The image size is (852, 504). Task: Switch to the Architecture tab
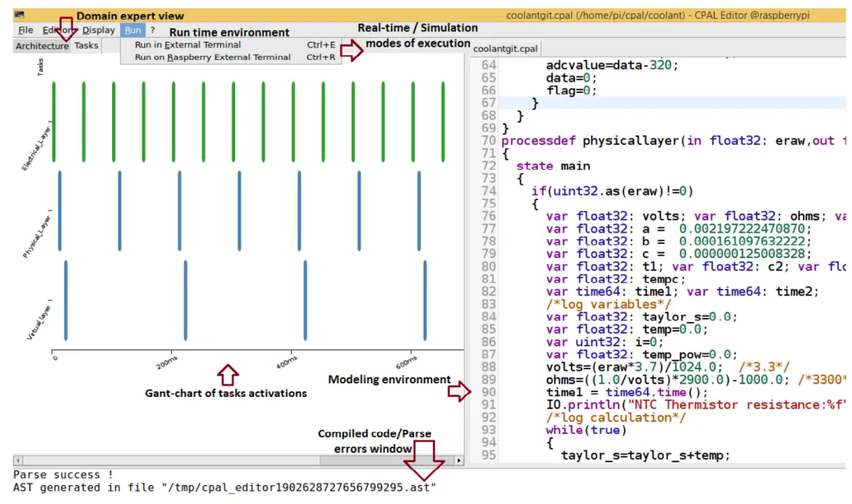(42, 46)
